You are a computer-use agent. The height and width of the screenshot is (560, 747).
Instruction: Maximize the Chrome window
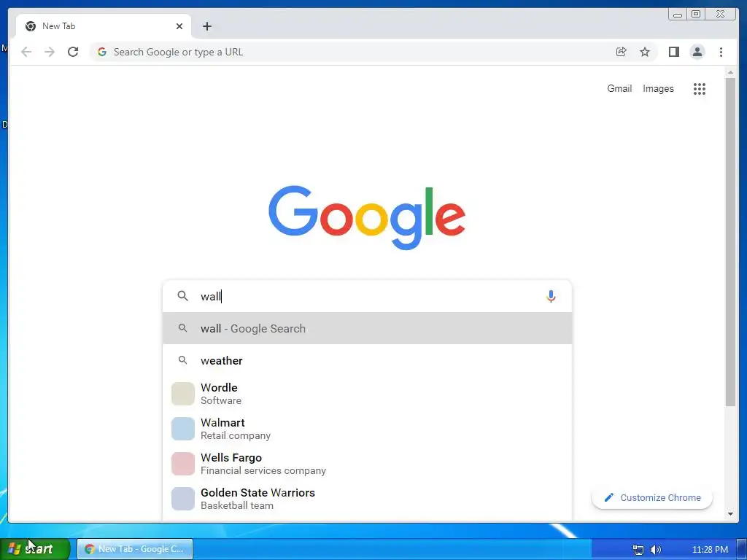[x=696, y=14]
